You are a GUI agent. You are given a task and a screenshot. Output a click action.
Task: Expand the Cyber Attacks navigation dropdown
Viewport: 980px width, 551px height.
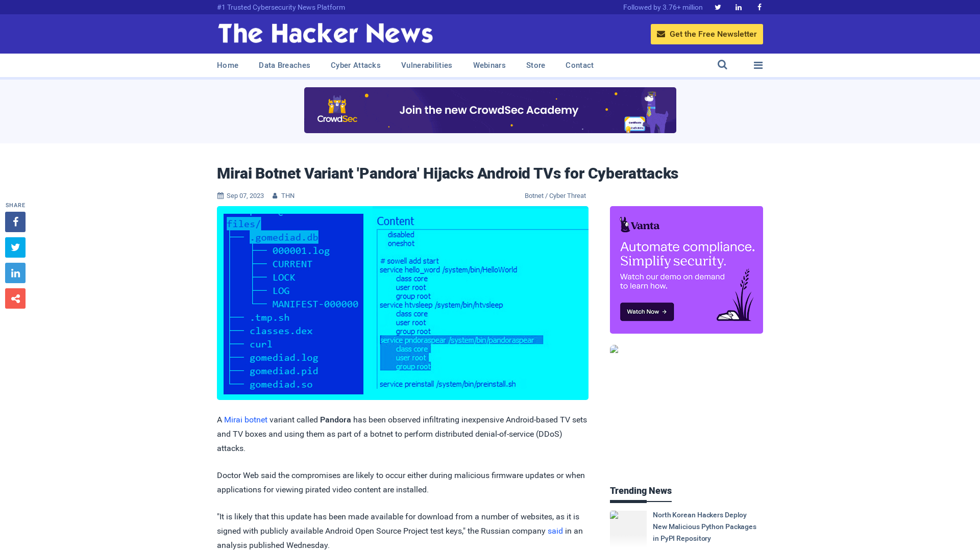point(355,65)
